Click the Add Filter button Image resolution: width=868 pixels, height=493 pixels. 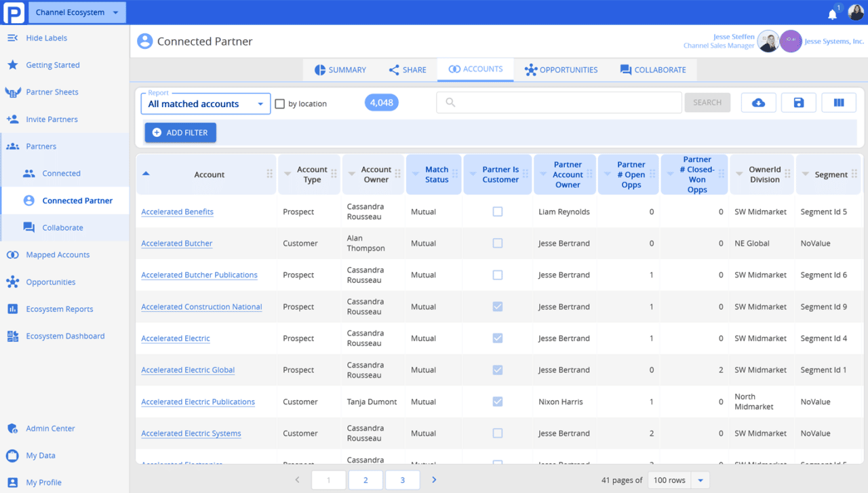coord(180,133)
